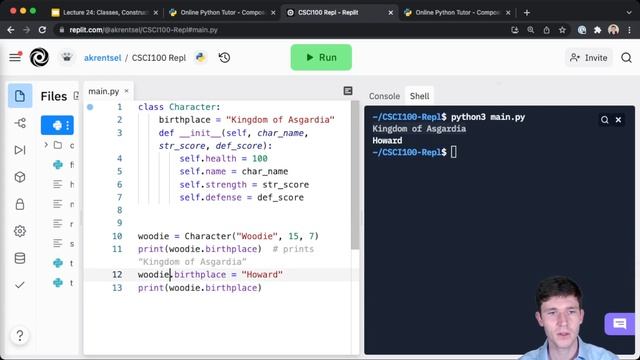Go back in the browser
This screenshot has width=640, height=360.
11,30
